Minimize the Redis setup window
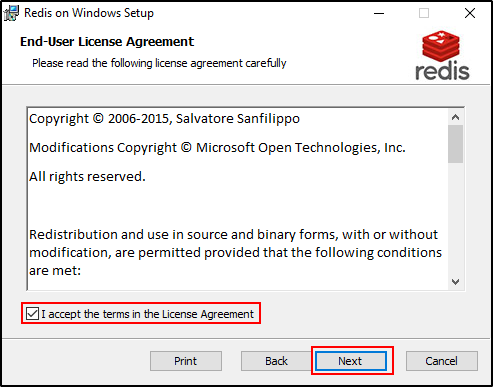Image resolution: width=493 pixels, height=387 pixels. (x=379, y=13)
